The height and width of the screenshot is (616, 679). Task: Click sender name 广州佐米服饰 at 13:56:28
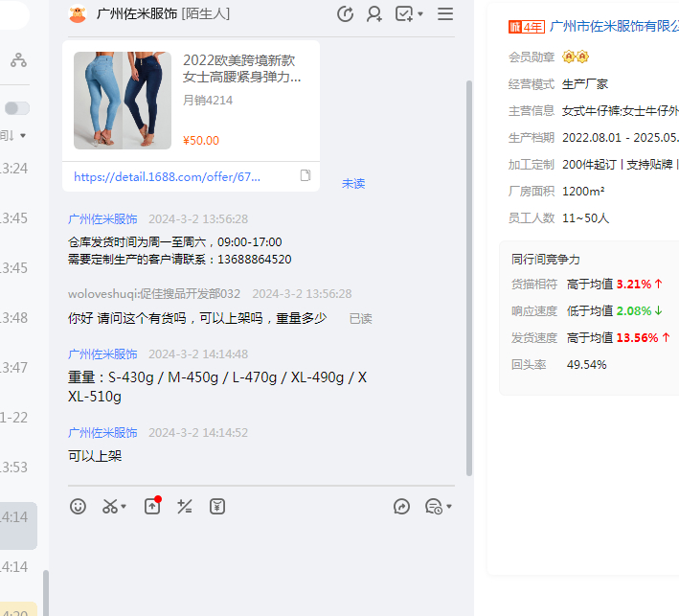[102, 219]
